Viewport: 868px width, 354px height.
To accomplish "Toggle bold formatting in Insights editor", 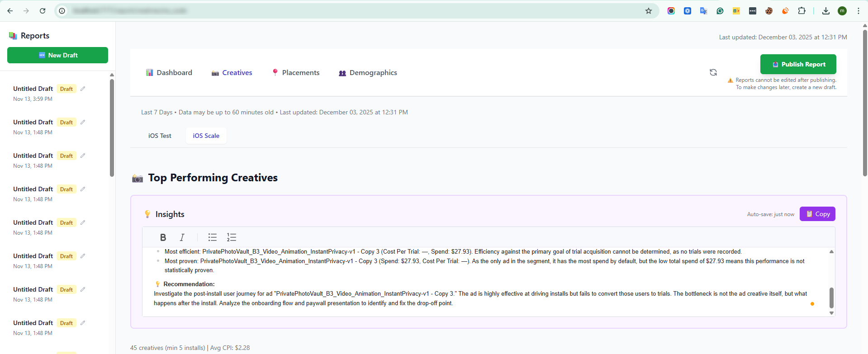I will [x=163, y=237].
